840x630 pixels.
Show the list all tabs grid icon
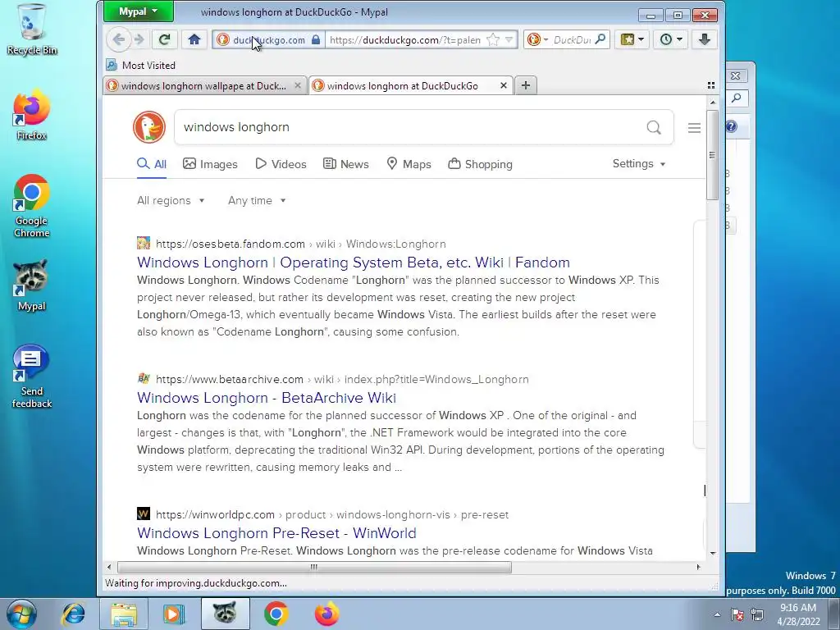click(x=711, y=85)
